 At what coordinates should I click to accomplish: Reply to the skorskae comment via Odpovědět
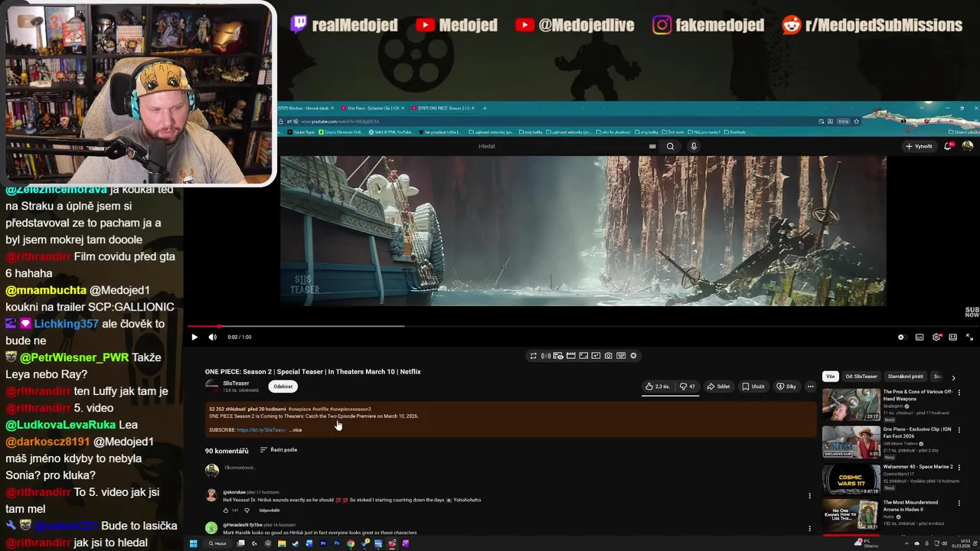coord(269,510)
